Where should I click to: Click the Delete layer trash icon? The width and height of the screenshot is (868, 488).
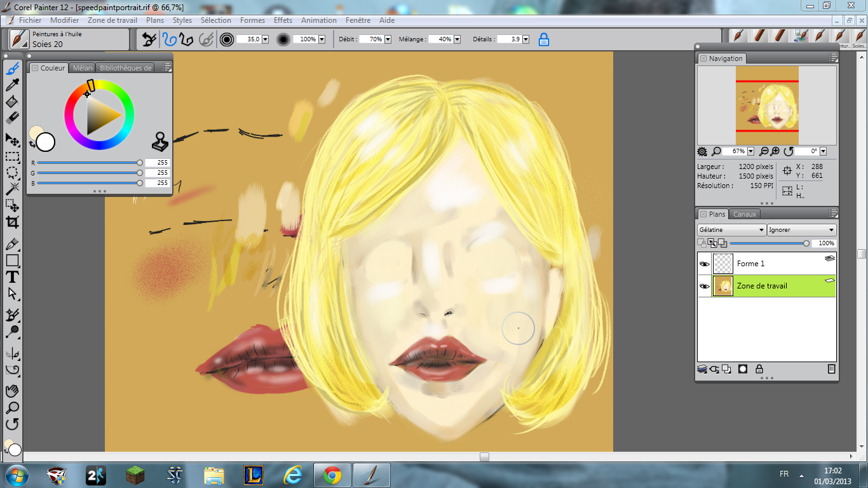click(x=831, y=369)
